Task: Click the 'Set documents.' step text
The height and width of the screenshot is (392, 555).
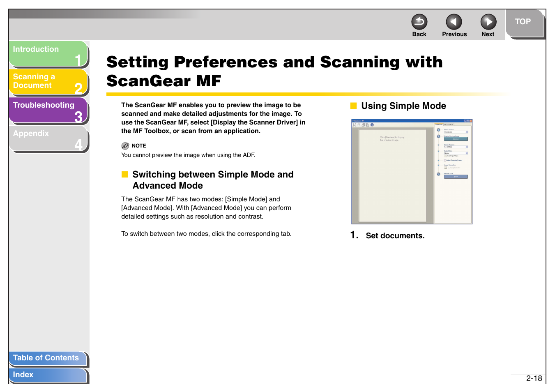Action: [x=395, y=236]
